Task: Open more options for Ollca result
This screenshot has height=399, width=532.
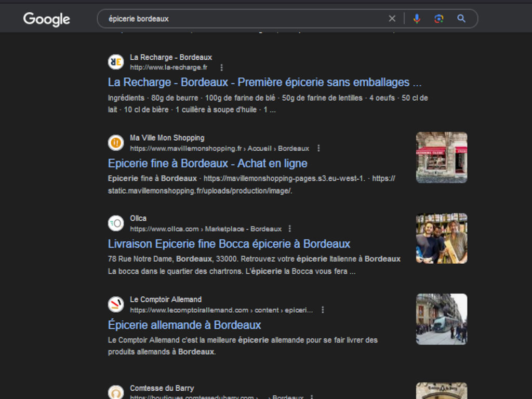Action: pyautogui.click(x=289, y=229)
